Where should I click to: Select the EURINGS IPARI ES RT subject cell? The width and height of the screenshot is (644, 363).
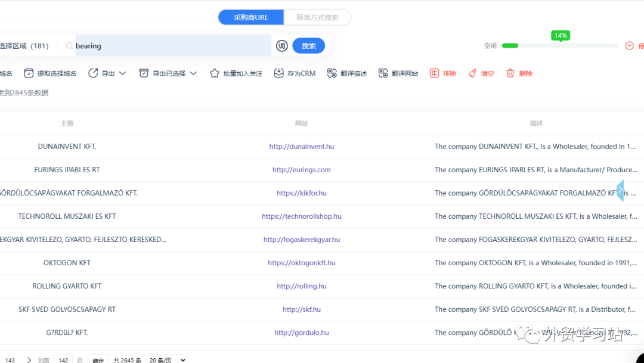[x=67, y=170]
